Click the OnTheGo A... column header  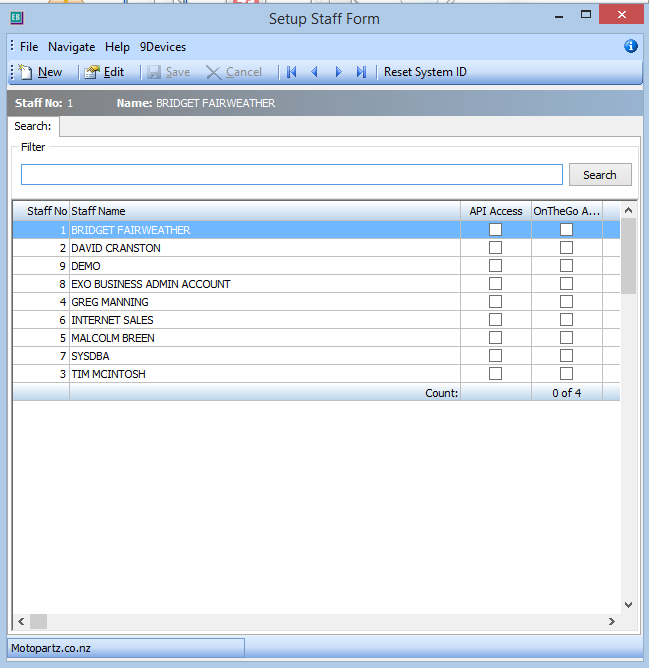click(566, 211)
